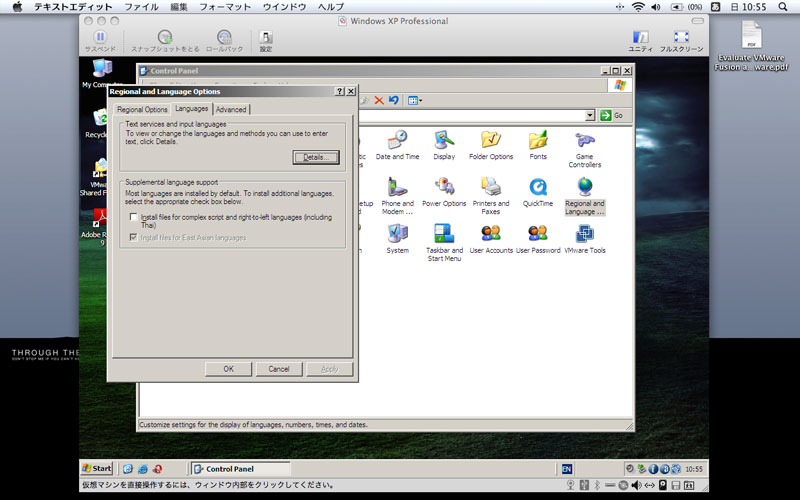
Task: Click the rollback snapshot toolbar icon
Action: pyautogui.click(x=224, y=41)
